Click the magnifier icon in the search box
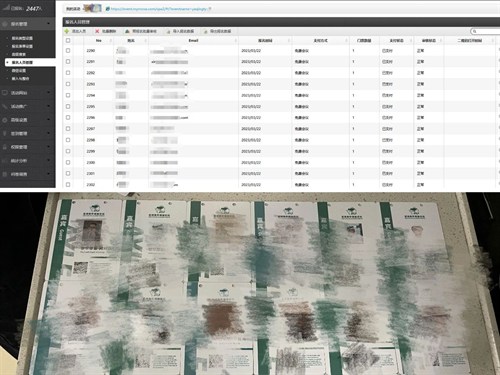500x375 pixels. point(475,31)
